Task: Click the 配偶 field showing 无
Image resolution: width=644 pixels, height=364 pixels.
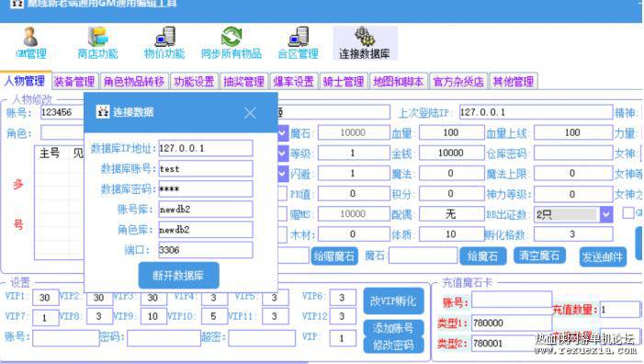Action: pyautogui.click(x=451, y=214)
